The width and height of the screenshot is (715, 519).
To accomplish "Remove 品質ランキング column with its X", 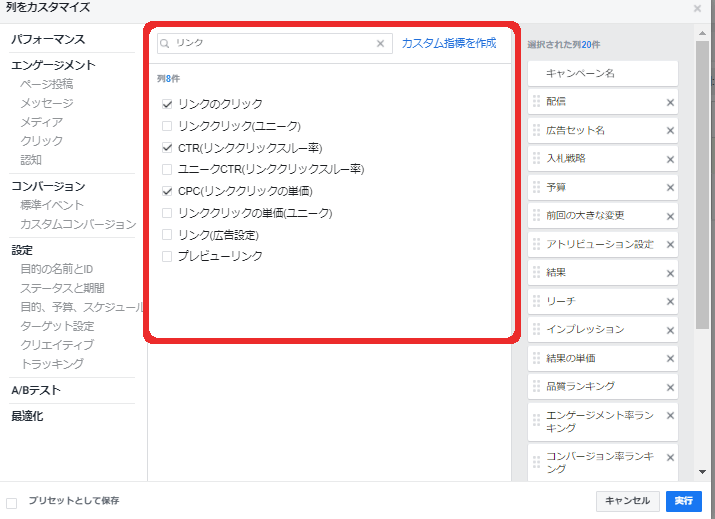I will pos(670,388).
